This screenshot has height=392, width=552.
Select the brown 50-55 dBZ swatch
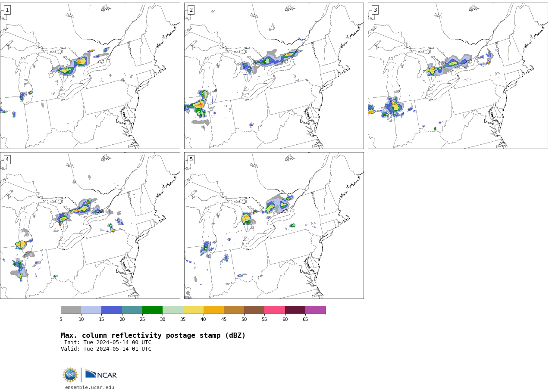pos(254,310)
